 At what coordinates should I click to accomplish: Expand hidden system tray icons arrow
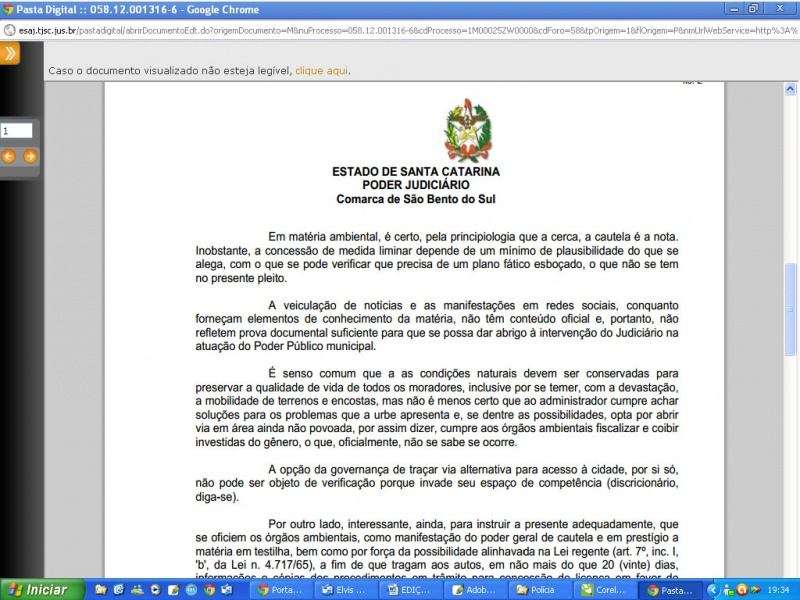[x=712, y=590]
